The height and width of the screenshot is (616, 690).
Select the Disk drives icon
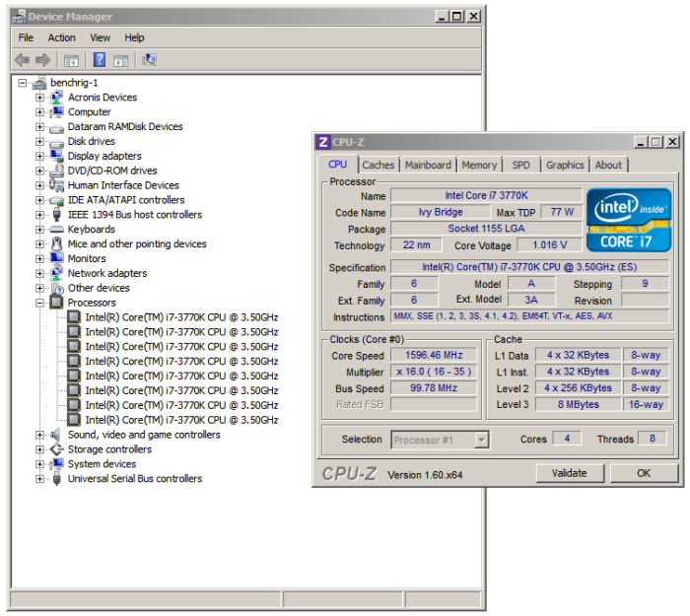click(x=56, y=143)
